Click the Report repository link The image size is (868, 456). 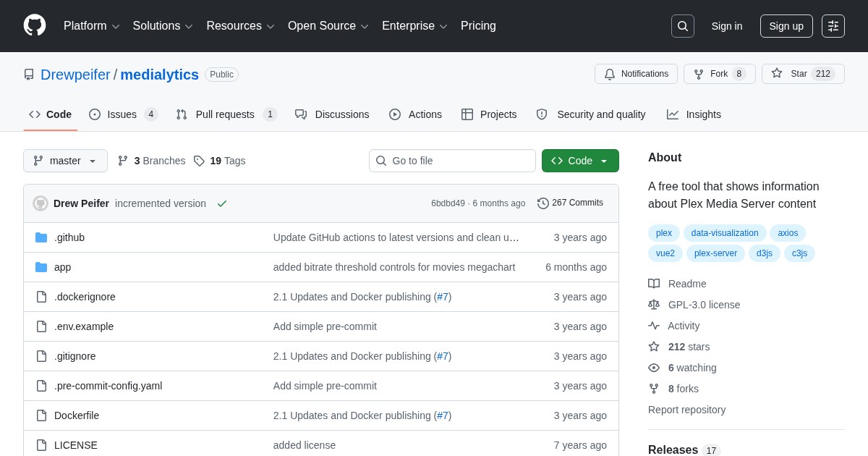tap(686, 410)
